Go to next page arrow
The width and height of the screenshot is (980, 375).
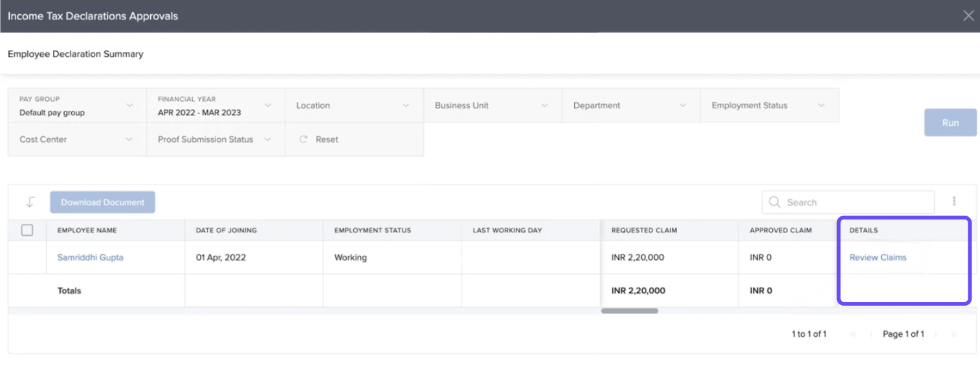(935, 334)
